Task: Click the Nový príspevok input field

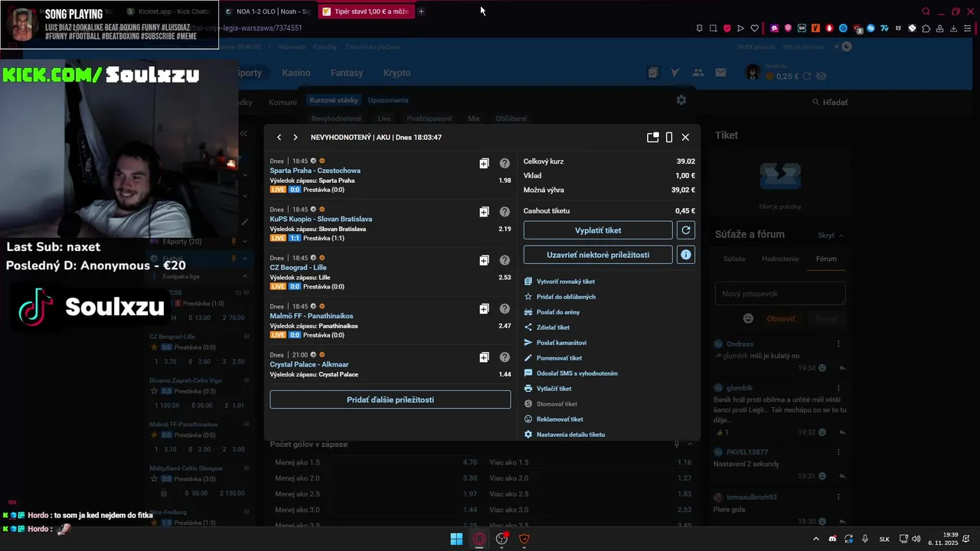Action: point(780,294)
